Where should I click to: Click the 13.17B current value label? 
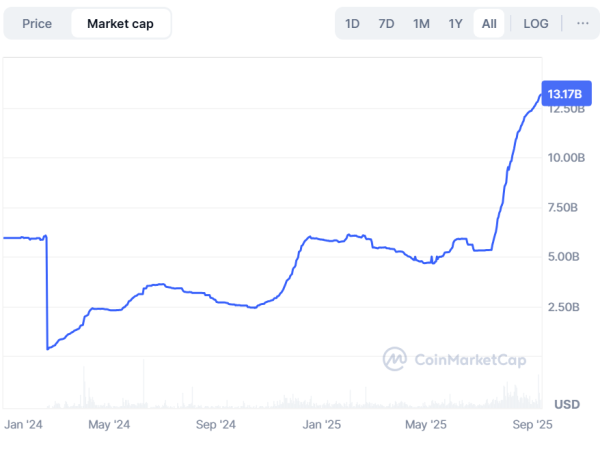pyautogui.click(x=566, y=94)
